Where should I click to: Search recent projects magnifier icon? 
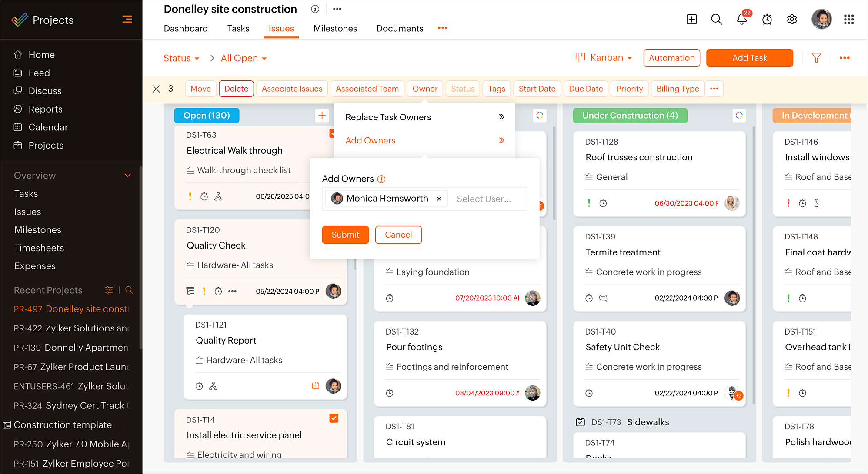pyautogui.click(x=129, y=290)
